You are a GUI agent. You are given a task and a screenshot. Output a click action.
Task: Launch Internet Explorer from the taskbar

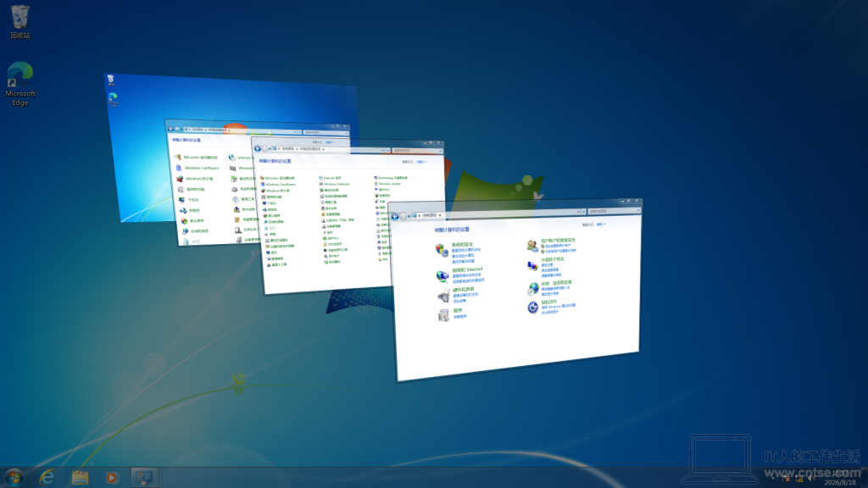47,478
